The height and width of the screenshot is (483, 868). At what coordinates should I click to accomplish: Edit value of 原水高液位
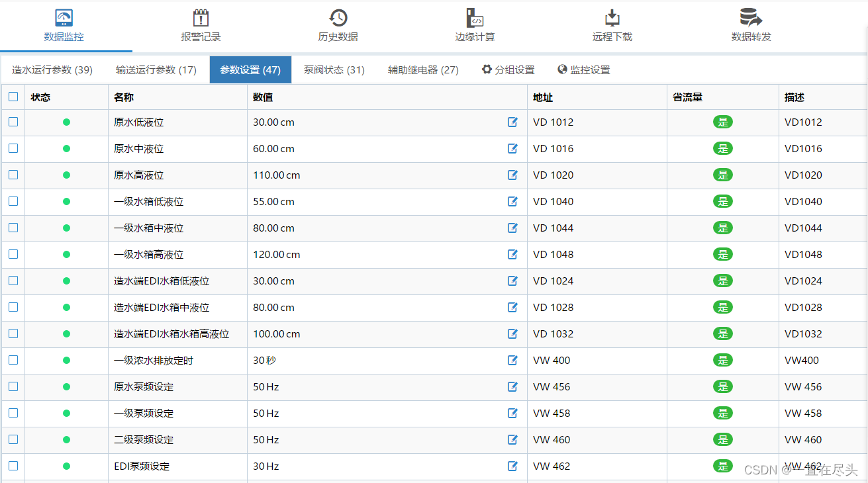point(512,175)
